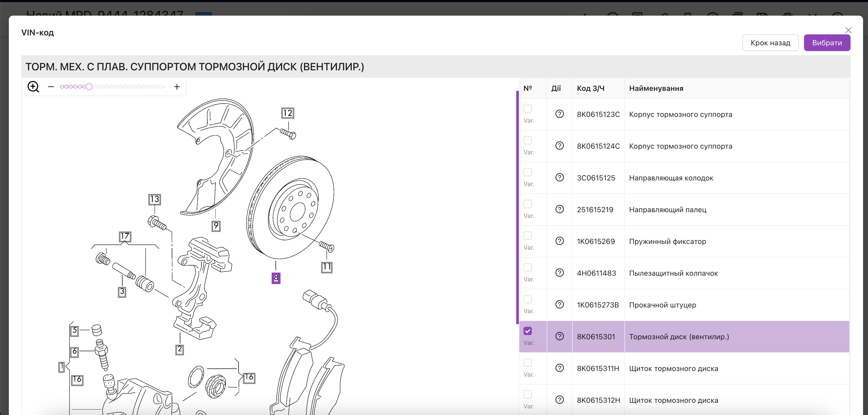Image resolution: width=868 pixels, height=415 pixels.
Task: Open help icon for 8K0615312H
Action: click(559, 400)
